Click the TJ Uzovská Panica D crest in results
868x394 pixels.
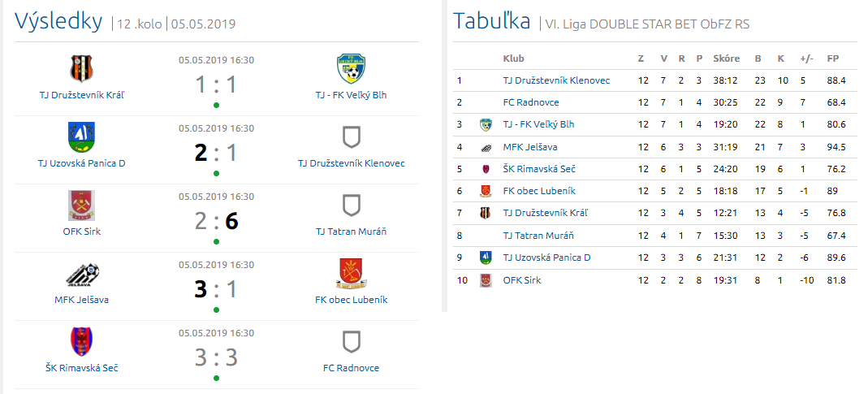click(82, 136)
